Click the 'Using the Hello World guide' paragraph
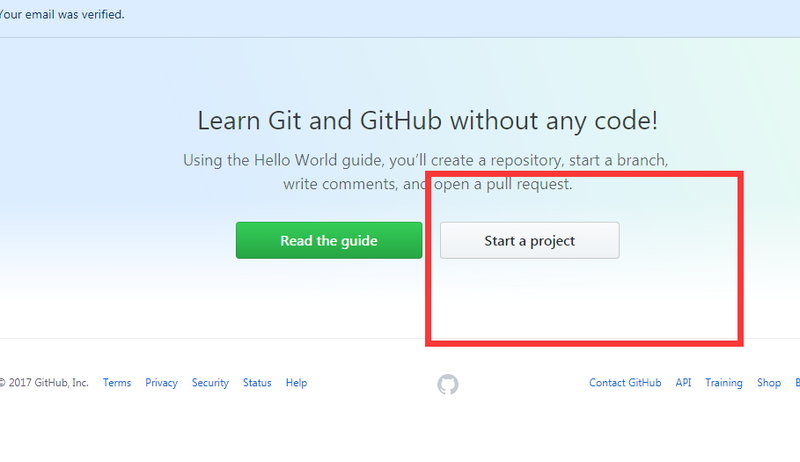This screenshot has height=462, width=800. coord(426,172)
